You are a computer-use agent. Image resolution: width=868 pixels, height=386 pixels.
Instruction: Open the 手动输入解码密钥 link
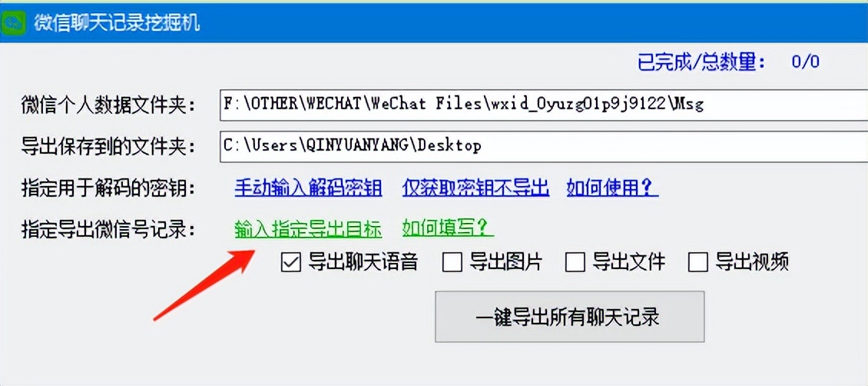click(x=308, y=188)
